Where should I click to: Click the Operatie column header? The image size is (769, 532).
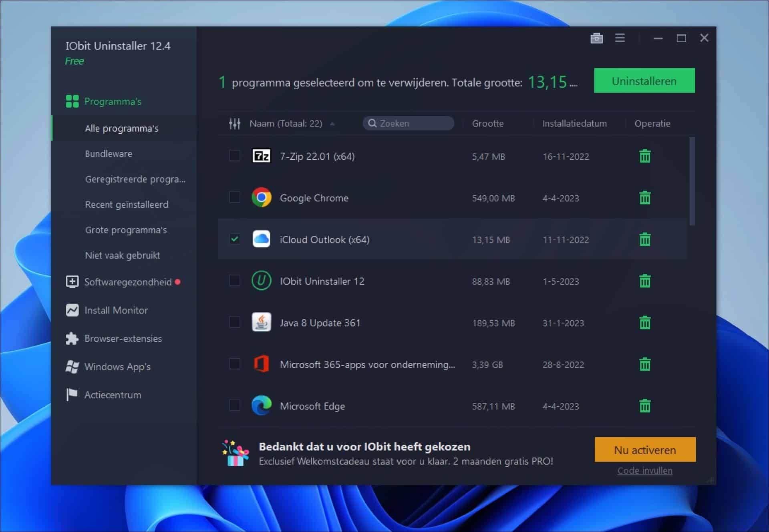point(652,123)
